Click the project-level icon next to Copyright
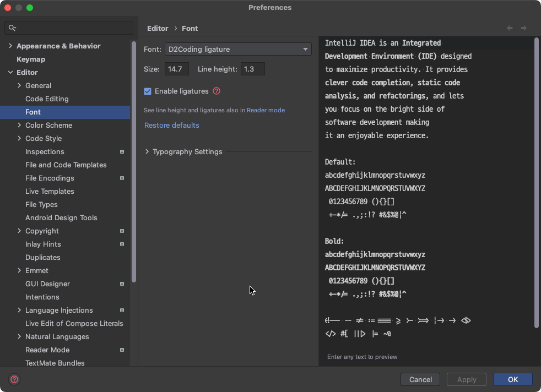 click(122, 231)
